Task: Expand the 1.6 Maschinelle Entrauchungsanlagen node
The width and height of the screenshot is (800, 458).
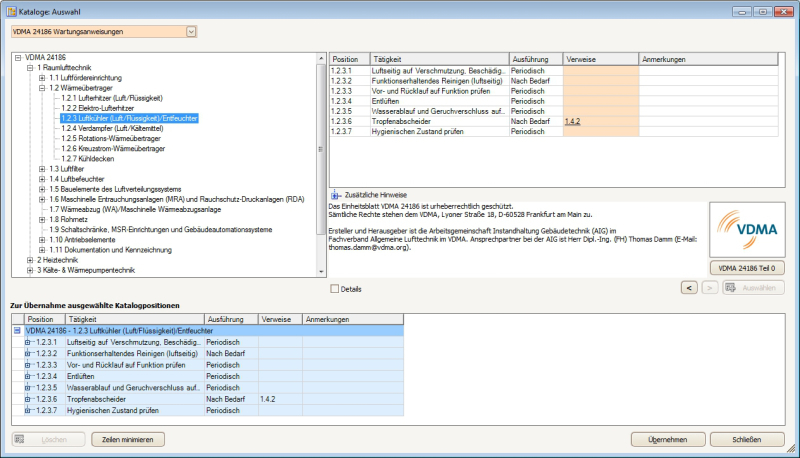Action: [x=42, y=199]
